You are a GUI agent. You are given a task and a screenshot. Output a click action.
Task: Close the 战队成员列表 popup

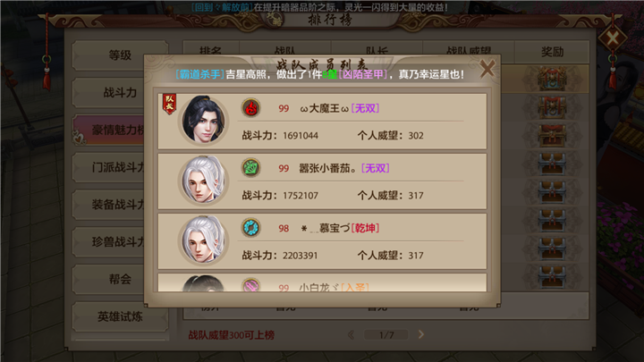(x=487, y=68)
